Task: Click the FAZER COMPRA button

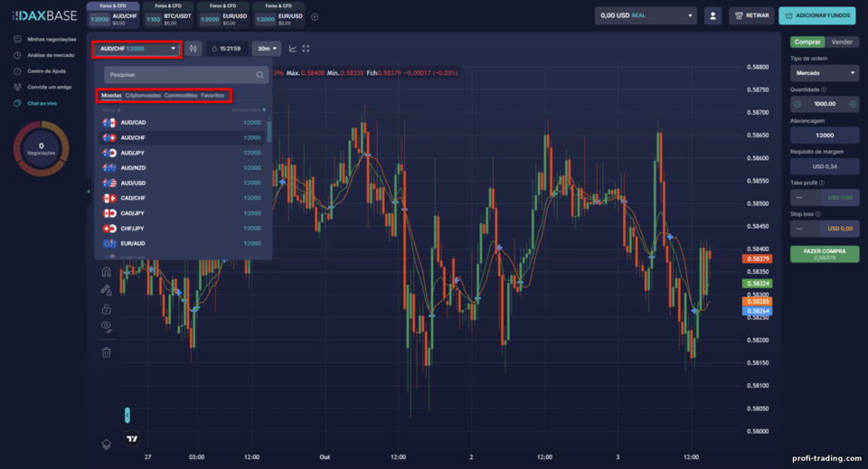Action: tap(825, 254)
